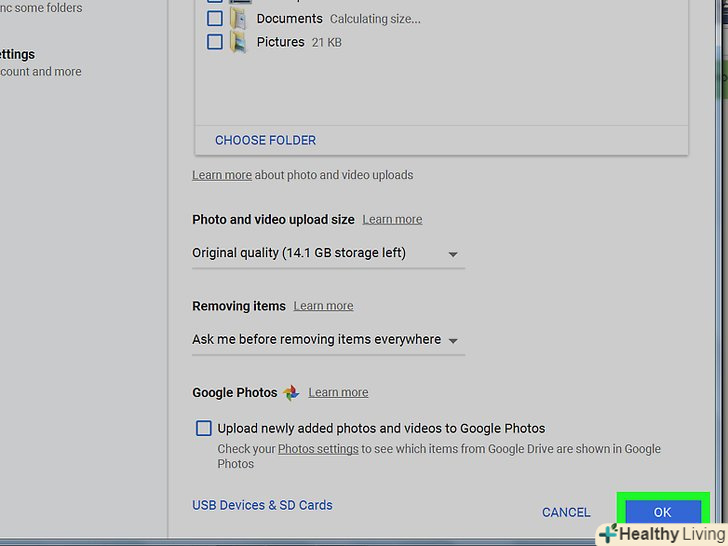Viewport: 728px width, 546px height.
Task: Select the sync some folders sidebar item
Action: (x=40, y=8)
